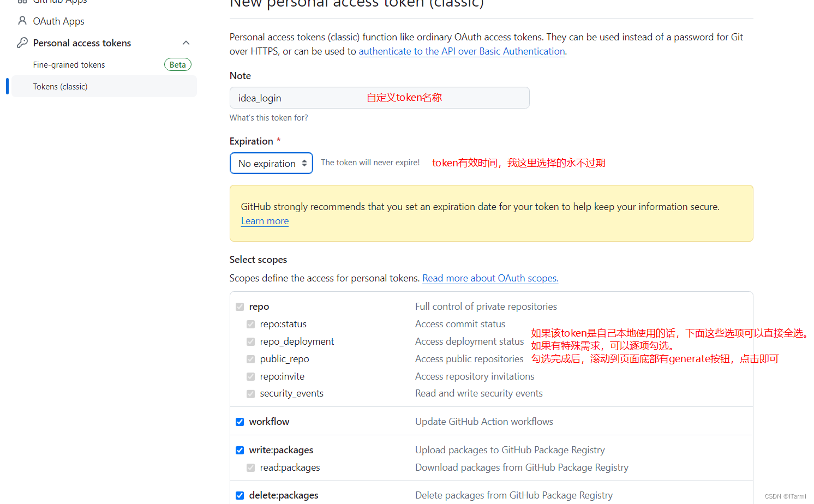Toggle the repo_deployment checkbox
Image resolution: width=814 pixels, height=504 pixels.
(250, 341)
